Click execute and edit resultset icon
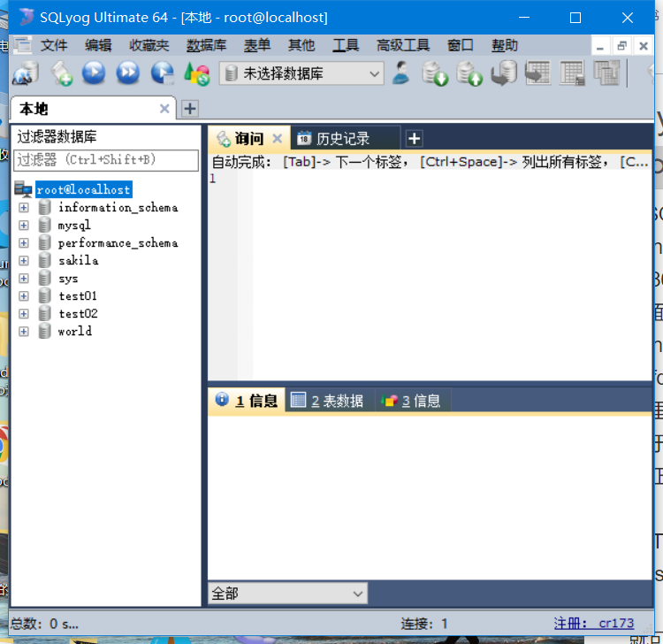The width and height of the screenshot is (663, 644). pyautogui.click(x=163, y=73)
